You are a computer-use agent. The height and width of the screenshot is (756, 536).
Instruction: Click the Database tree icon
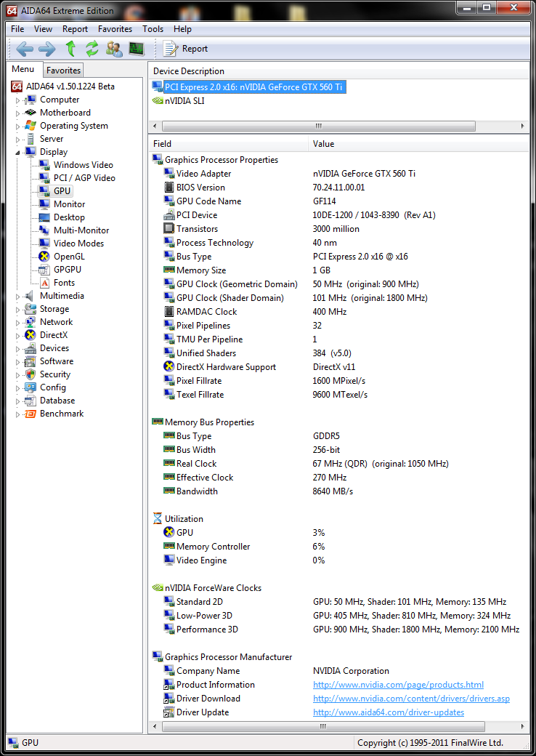pos(31,401)
